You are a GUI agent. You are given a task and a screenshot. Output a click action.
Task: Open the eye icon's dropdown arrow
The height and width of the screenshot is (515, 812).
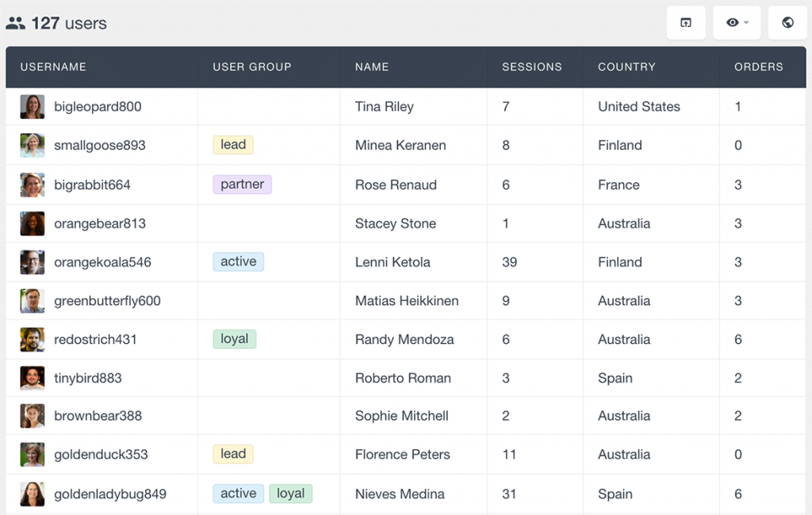[747, 22]
